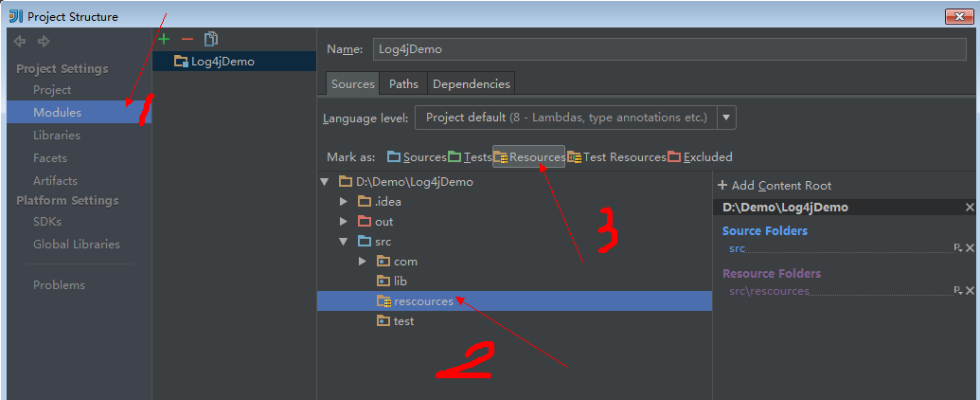Select the D:\Demo\Log4jDemo tree row
This screenshot has height=400, width=980.
click(x=514, y=182)
